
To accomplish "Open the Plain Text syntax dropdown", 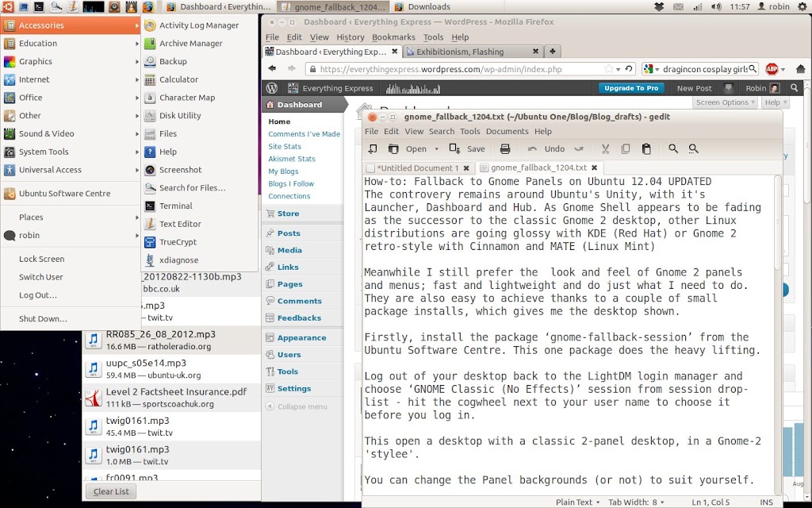I will point(577,502).
